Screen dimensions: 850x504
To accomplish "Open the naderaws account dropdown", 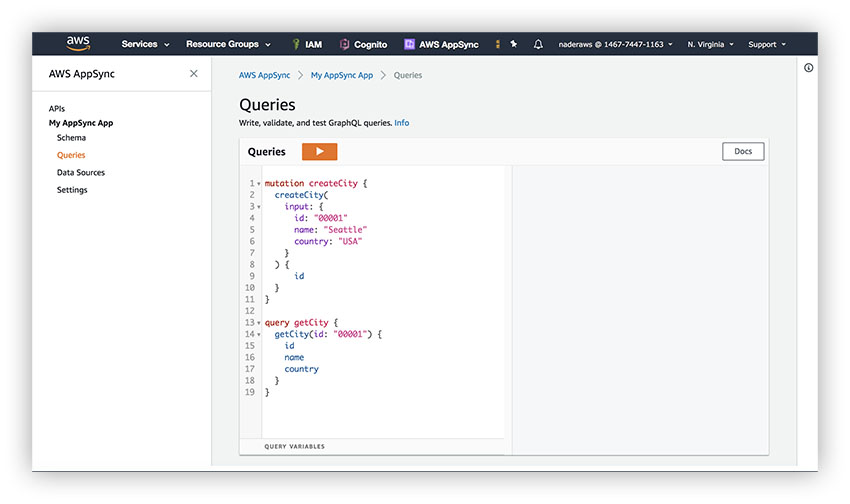I will [615, 44].
